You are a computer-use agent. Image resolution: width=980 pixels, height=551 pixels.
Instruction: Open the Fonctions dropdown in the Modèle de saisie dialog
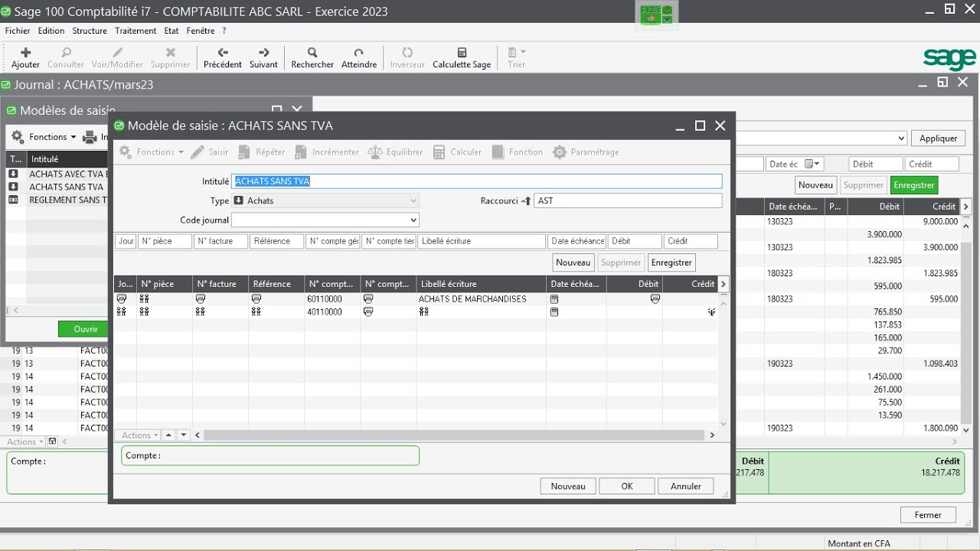(x=151, y=152)
